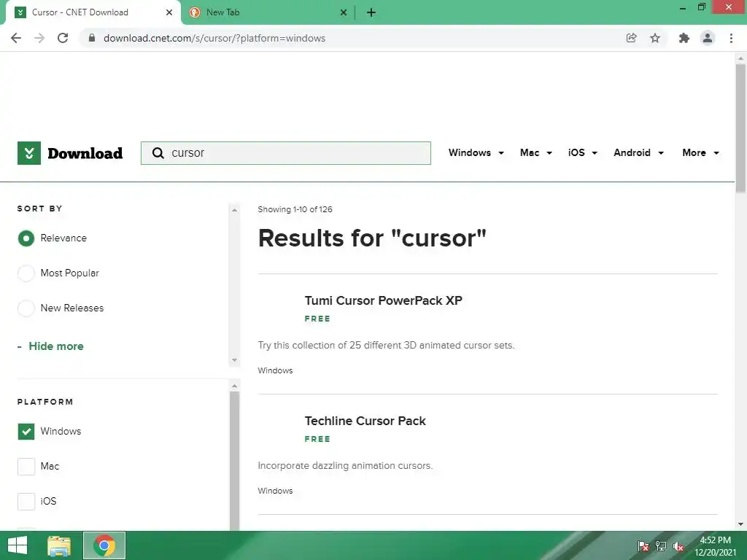This screenshot has height=560, width=747.
Task: Click the padlock site info icon
Action: click(92, 38)
